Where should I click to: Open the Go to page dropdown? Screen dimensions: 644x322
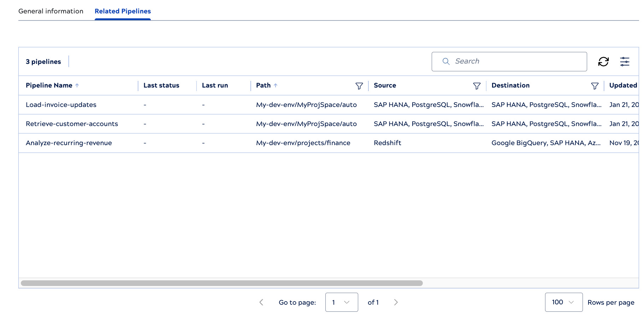[x=341, y=302]
